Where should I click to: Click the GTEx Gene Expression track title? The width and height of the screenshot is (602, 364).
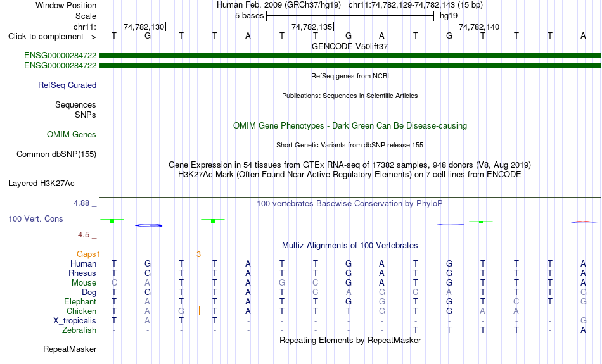[350, 165]
